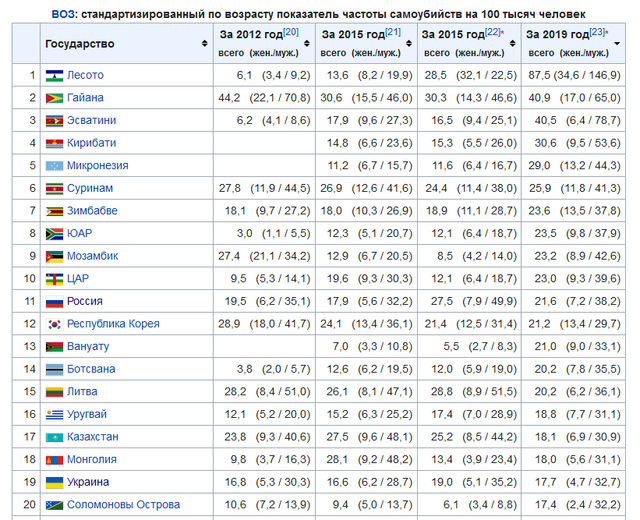Open the Ботсвана country link

click(x=91, y=369)
